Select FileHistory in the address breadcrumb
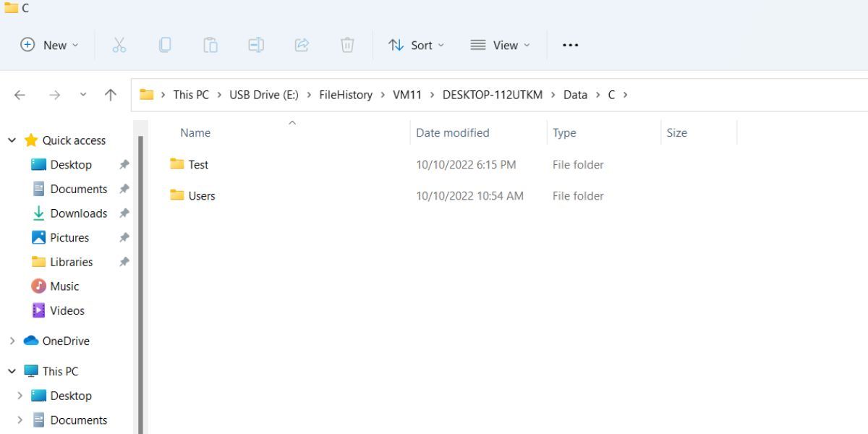Viewport: 868px width, 434px height. pyautogui.click(x=346, y=95)
